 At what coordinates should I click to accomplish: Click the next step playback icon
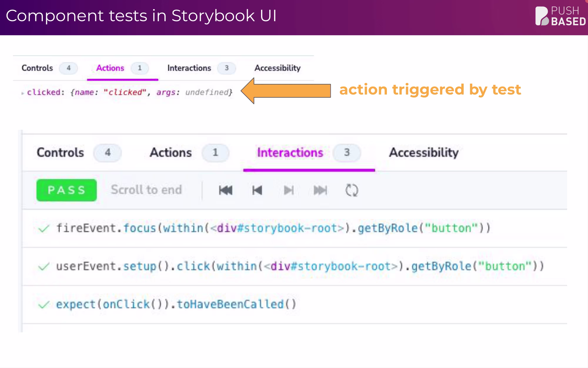(289, 190)
